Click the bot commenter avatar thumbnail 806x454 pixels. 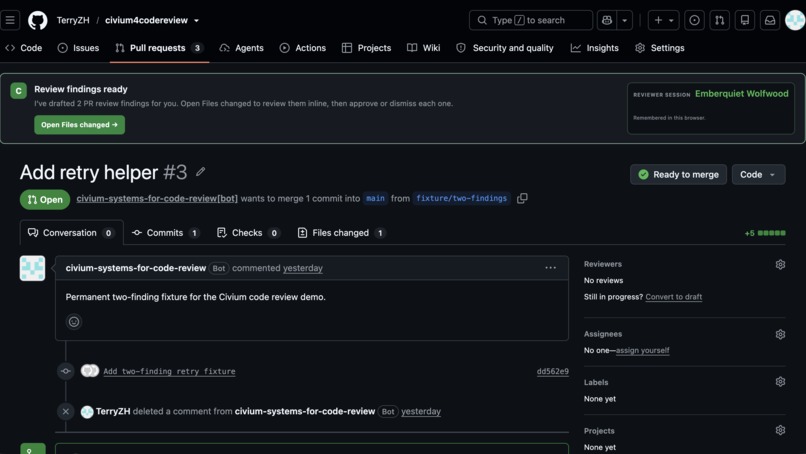pos(32,268)
